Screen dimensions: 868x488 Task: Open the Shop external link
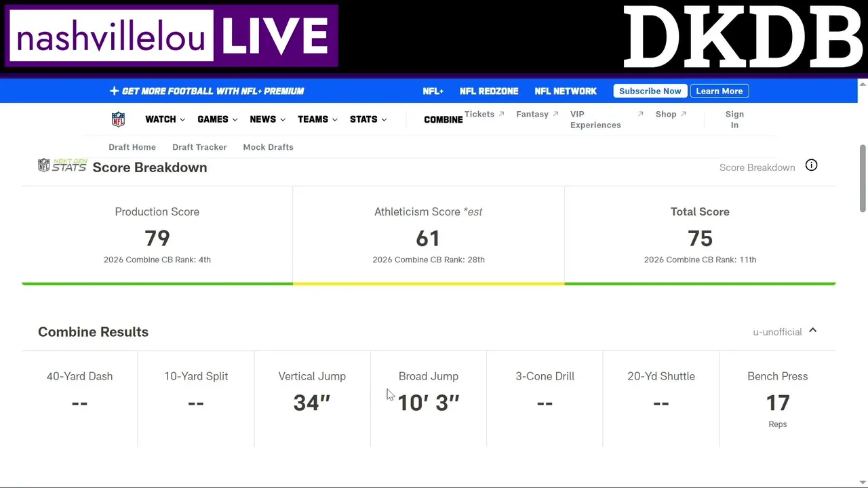pyautogui.click(x=671, y=114)
